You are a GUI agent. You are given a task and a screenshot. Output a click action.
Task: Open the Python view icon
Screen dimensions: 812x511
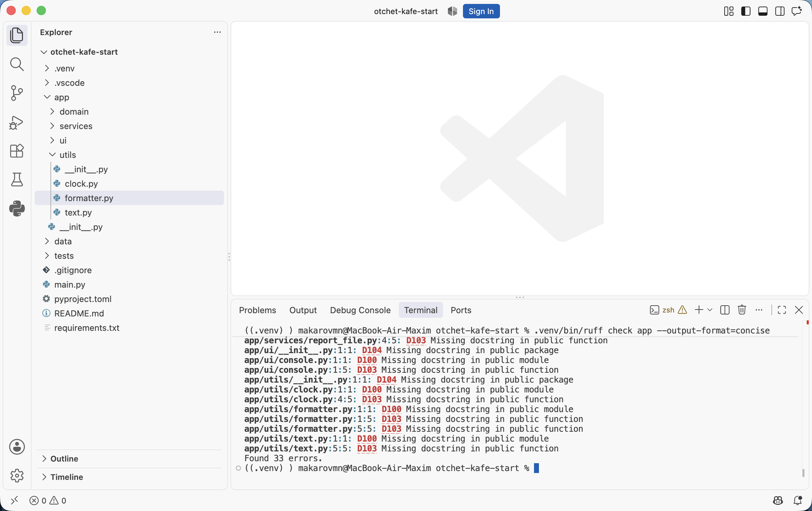click(17, 208)
